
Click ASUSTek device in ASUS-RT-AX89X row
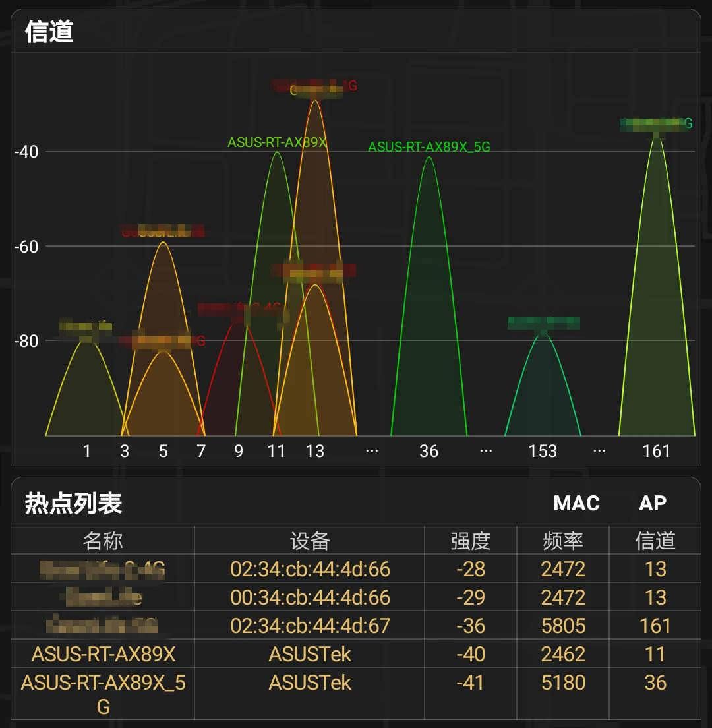pyautogui.click(x=310, y=654)
